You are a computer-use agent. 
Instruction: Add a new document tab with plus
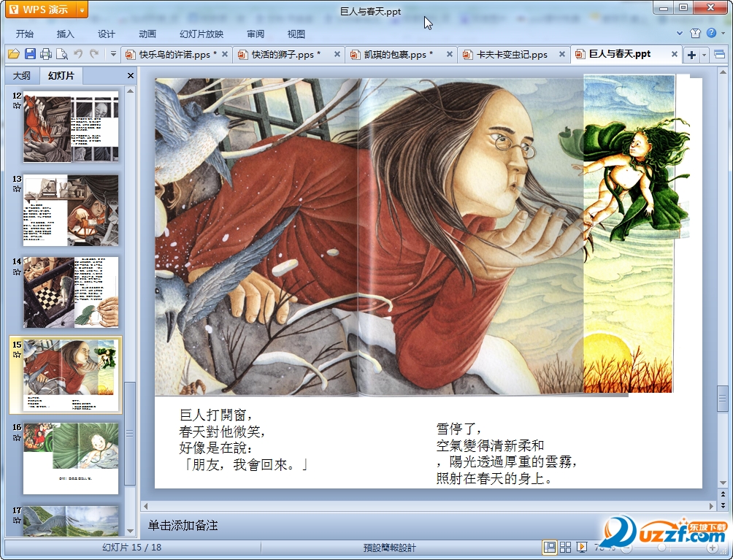[691, 55]
